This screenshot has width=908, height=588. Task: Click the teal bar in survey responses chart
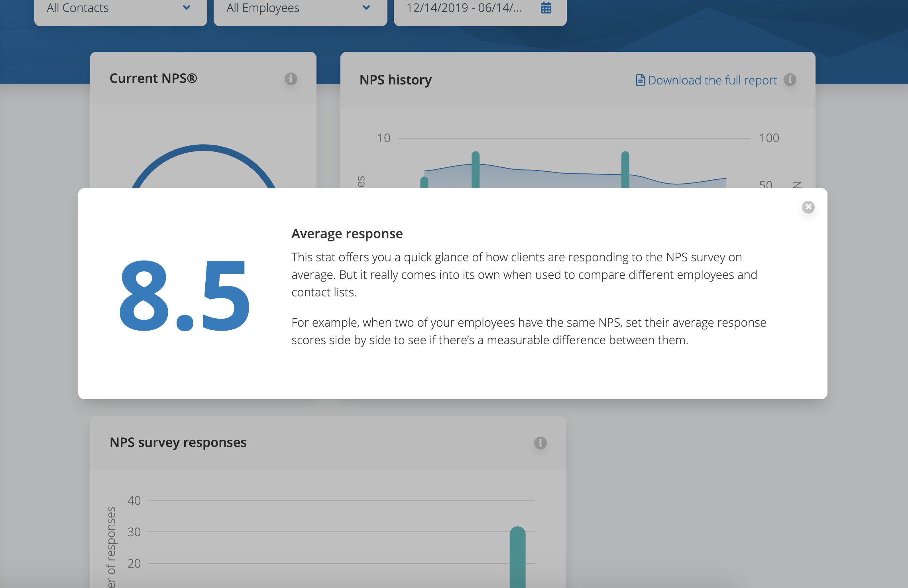pyautogui.click(x=517, y=557)
